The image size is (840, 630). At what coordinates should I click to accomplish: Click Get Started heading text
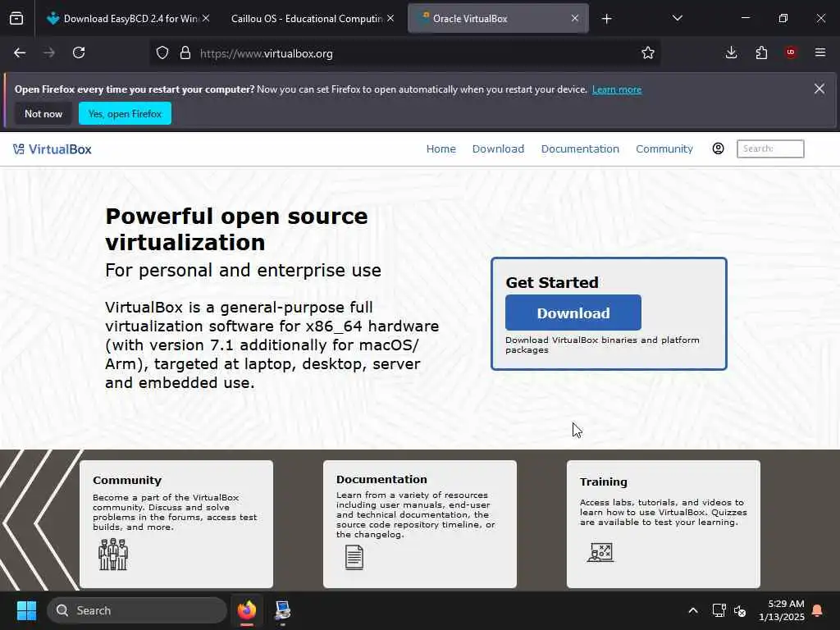552,282
